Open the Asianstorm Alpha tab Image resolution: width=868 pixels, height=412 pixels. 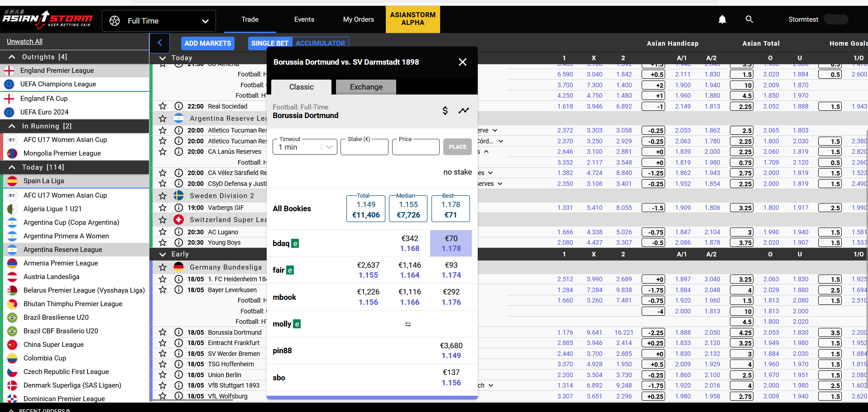click(413, 19)
